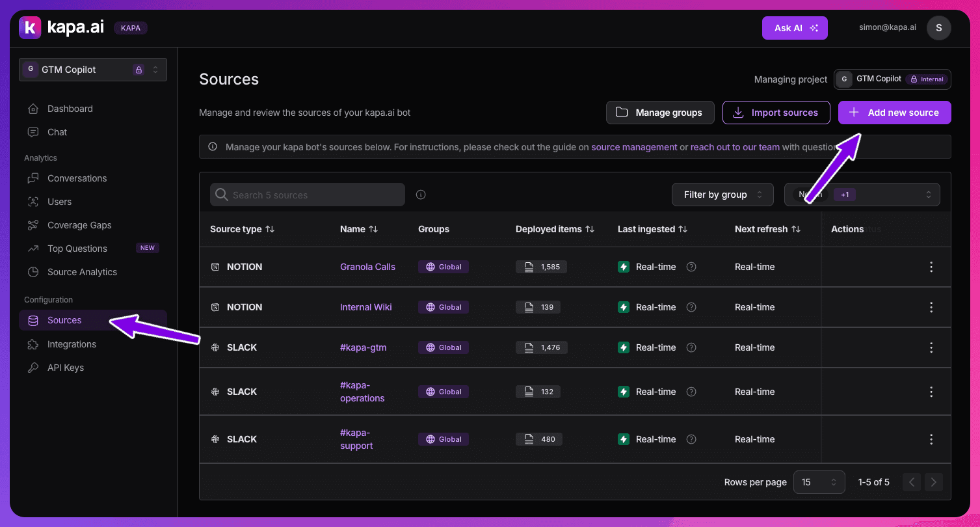
Task: Click the Import sources button
Action: pos(776,113)
